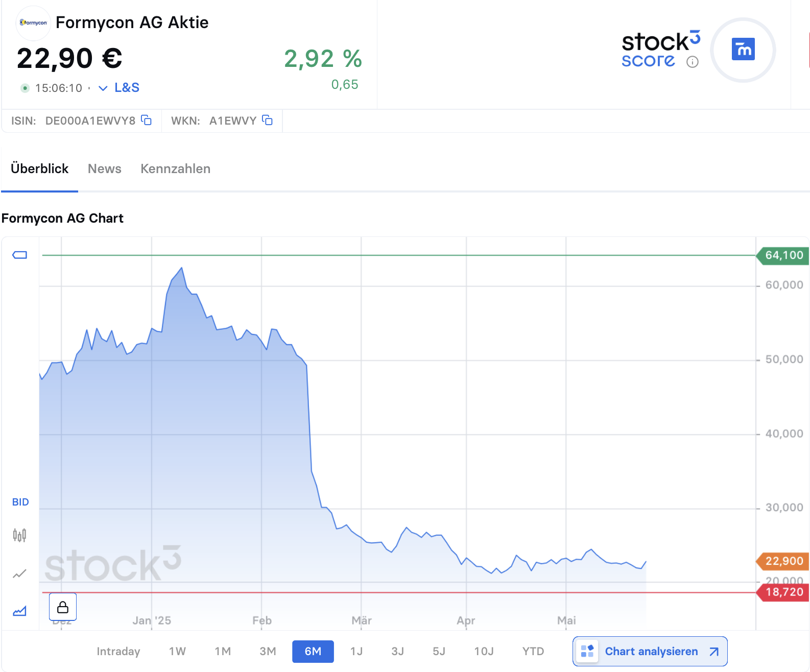Select the YTD time range
810x672 pixels.
pos(533,652)
